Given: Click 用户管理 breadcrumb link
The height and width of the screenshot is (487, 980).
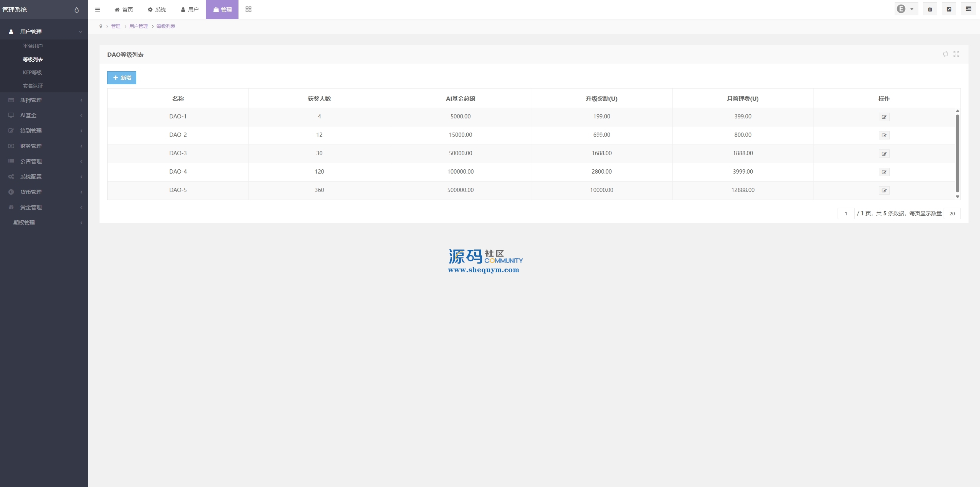Looking at the screenshot, I should coord(138,26).
